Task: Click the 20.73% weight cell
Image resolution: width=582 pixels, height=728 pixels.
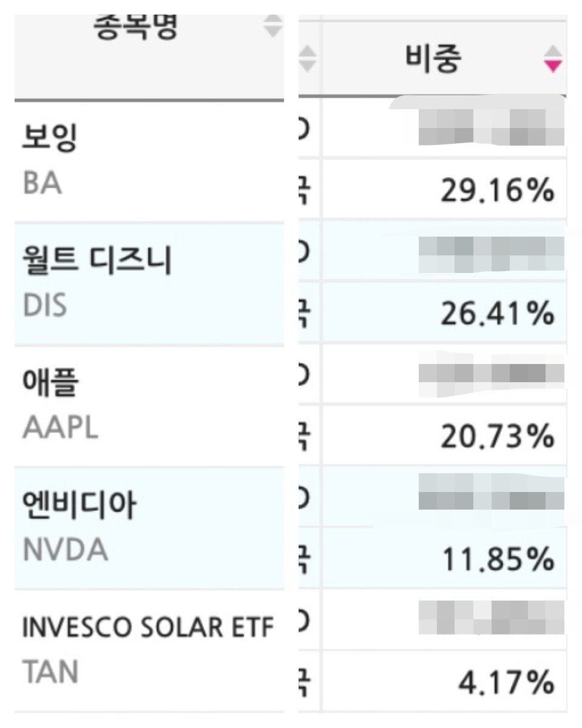Action: coord(497,437)
